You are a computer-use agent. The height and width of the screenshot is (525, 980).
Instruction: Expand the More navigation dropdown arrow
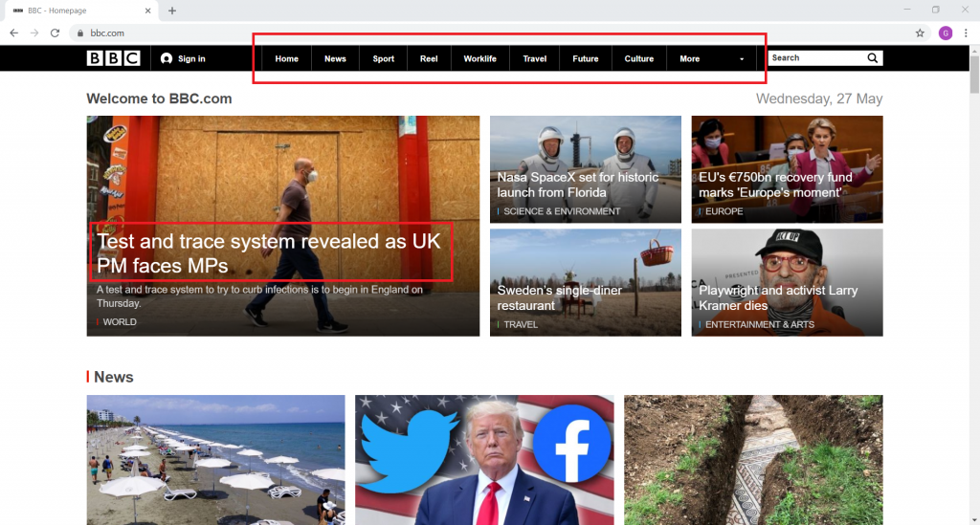click(x=742, y=59)
